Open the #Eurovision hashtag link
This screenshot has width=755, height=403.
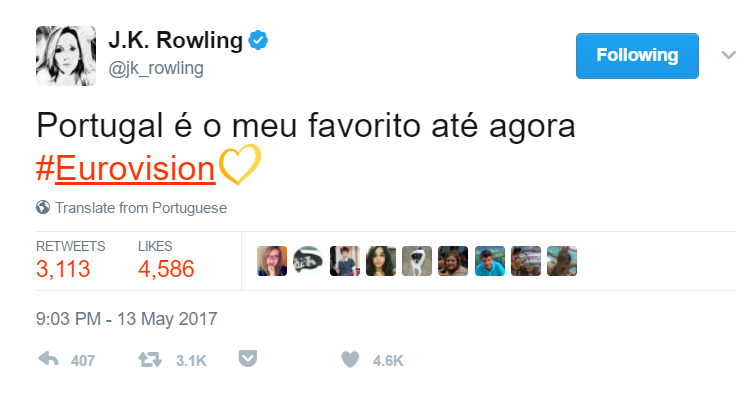pos(125,169)
